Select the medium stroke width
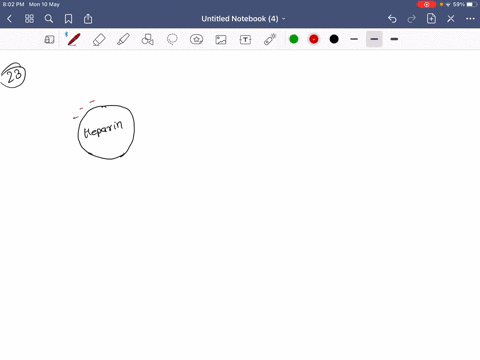Image resolution: width=480 pixels, height=360 pixels. pos(374,39)
